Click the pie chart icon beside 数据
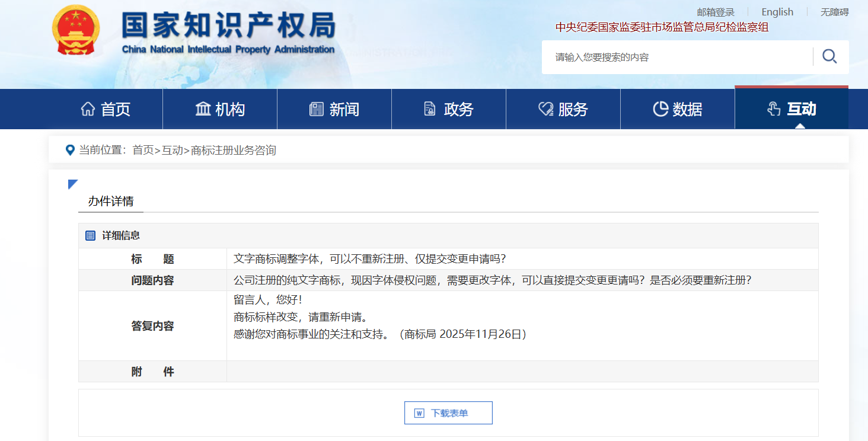 [x=660, y=109]
